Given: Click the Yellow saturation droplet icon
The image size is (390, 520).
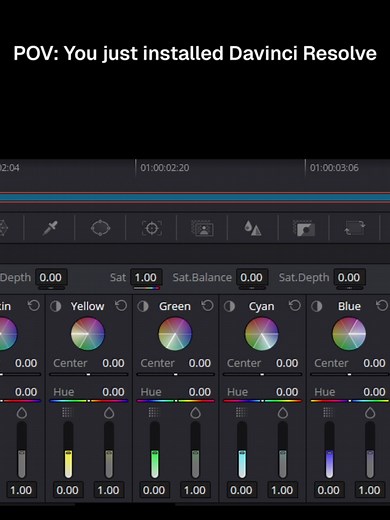Looking at the screenshot, I should [109, 413].
